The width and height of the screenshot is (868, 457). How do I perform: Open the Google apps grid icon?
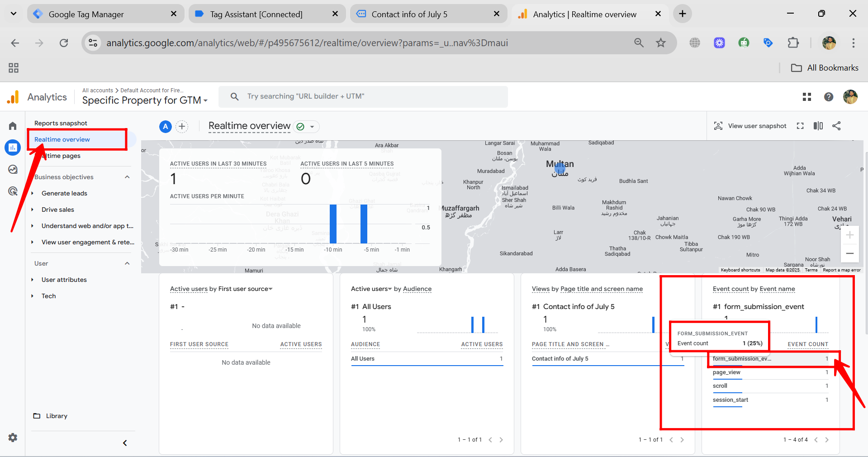click(x=807, y=97)
